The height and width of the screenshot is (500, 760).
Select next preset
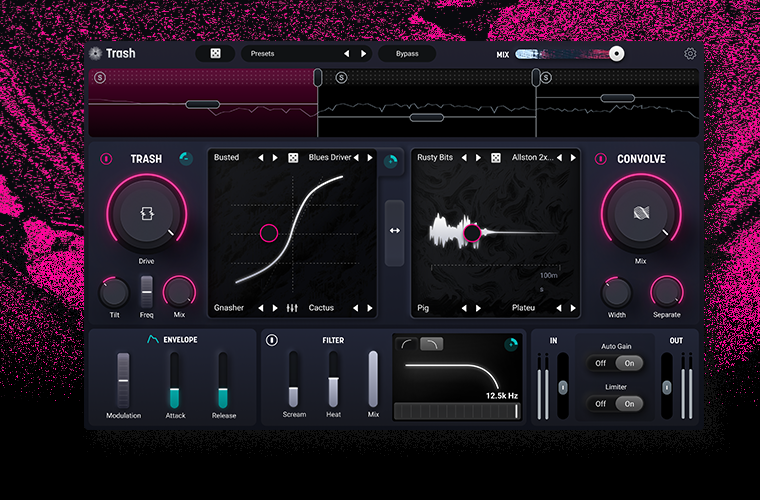(364, 54)
